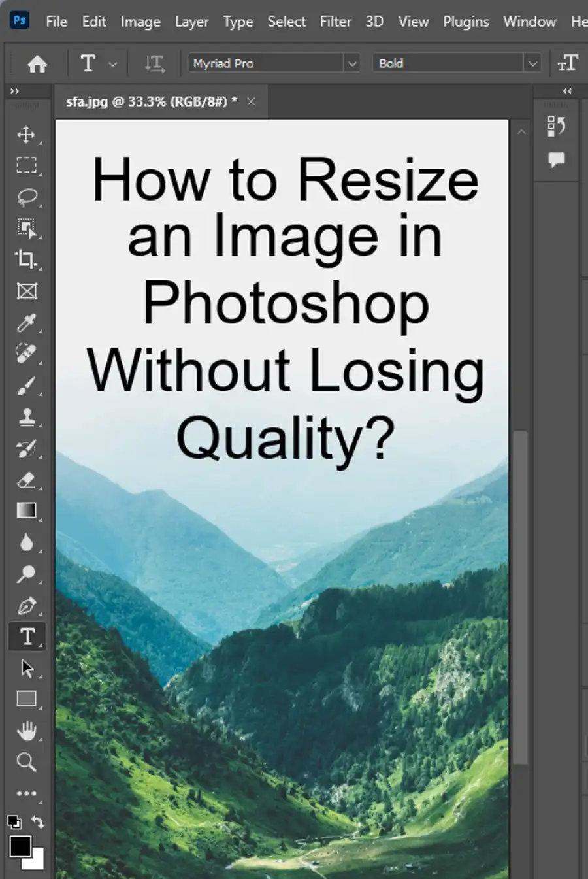Select the Frame tool
The height and width of the screenshot is (879, 588).
[26, 291]
